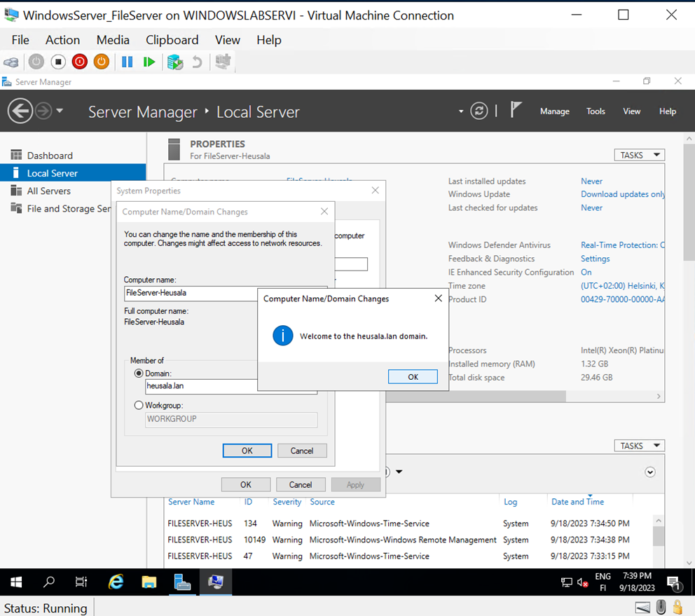Viewport: 695px width, 616px height.
Task: Refresh Server Manager with the refresh icon
Action: [479, 111]
